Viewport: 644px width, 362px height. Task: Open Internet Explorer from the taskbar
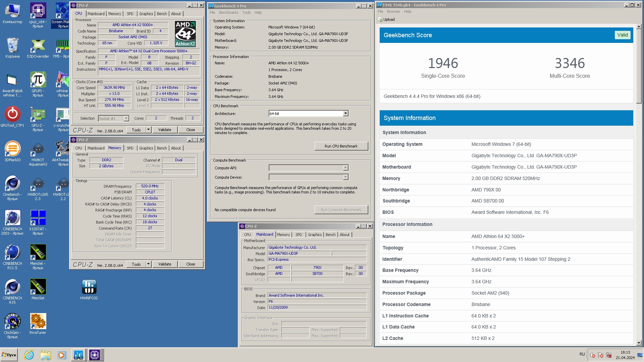pos(29,355)
